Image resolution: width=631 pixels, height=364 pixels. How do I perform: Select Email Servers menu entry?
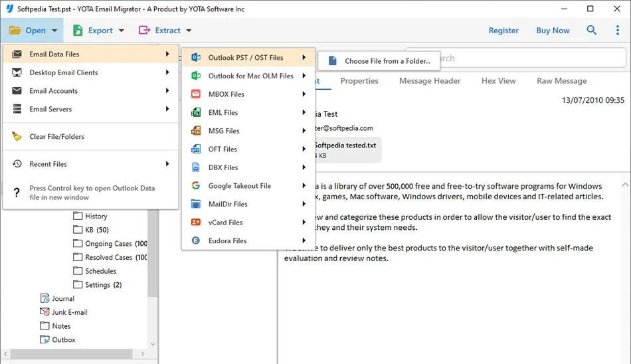pos(90,109)
